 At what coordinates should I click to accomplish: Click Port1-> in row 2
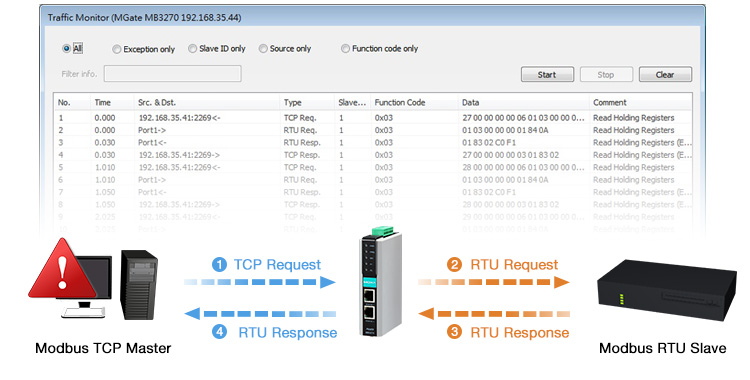pyautogui.click(x=152, y=130)
